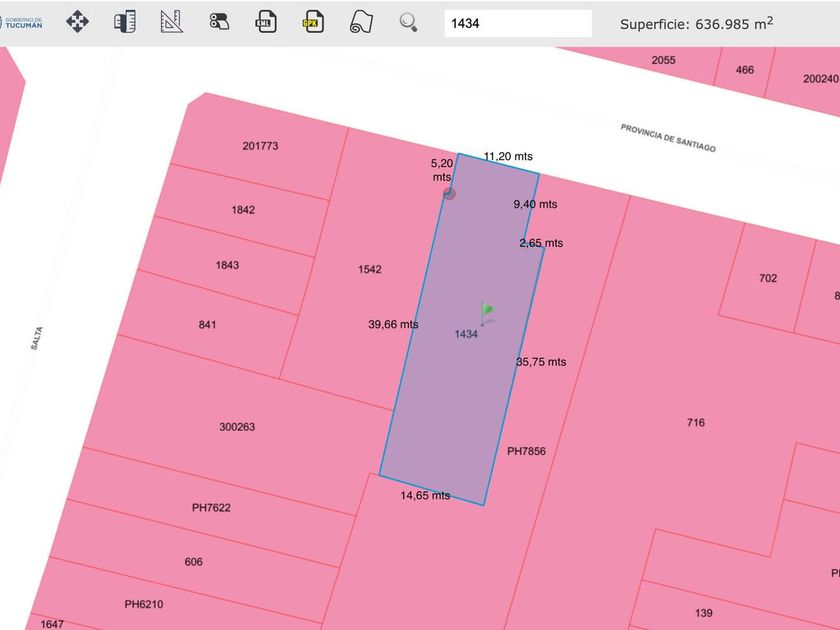
Task: Select parcel 2055
Action: tap(663, 60)
